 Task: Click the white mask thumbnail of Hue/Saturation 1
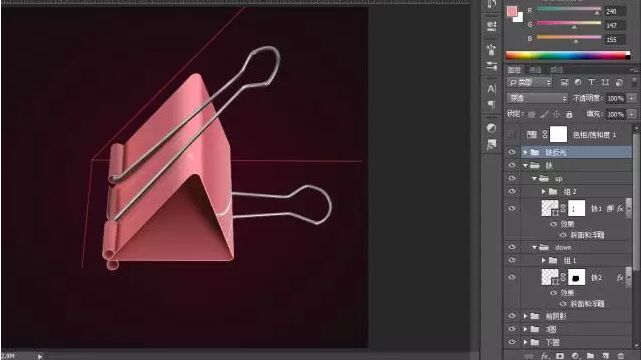point(558,134)
